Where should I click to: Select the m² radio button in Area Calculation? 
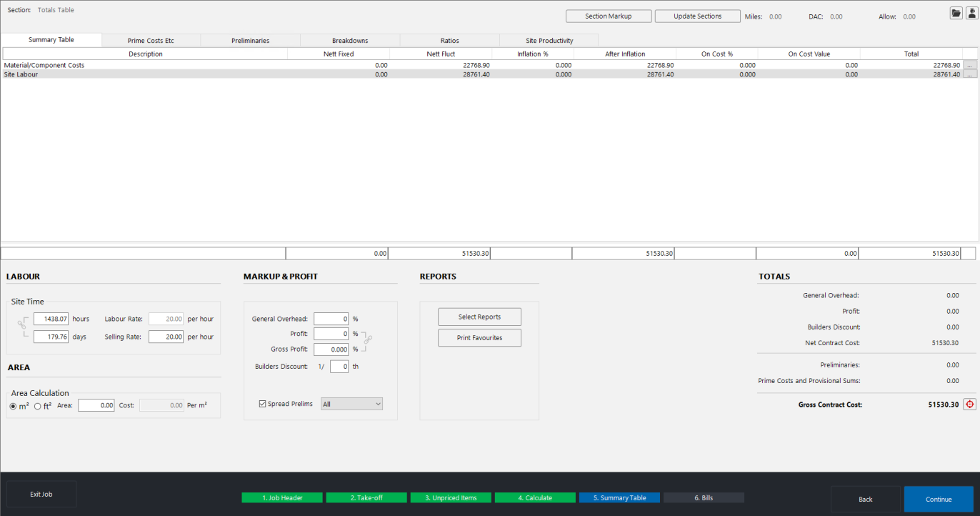tap(11, 405)
